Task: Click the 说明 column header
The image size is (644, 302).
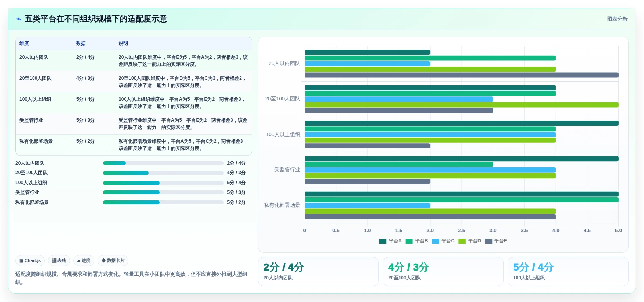Action: tap(123, 43)
